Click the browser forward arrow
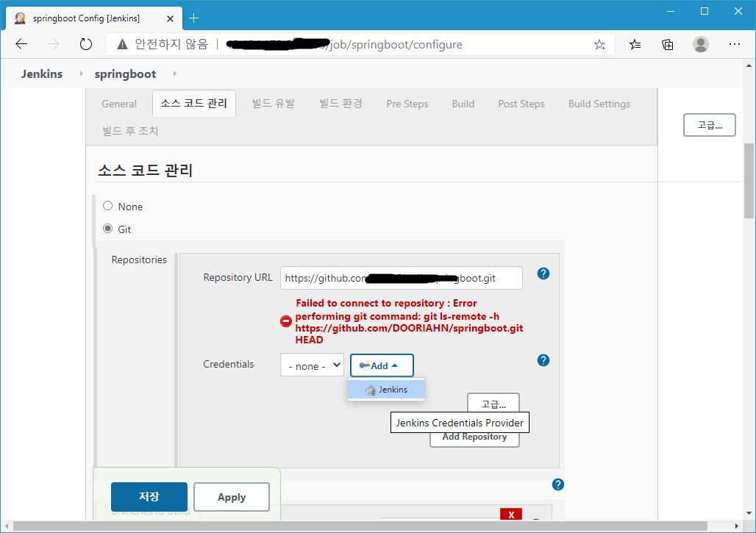 (53, 44)
